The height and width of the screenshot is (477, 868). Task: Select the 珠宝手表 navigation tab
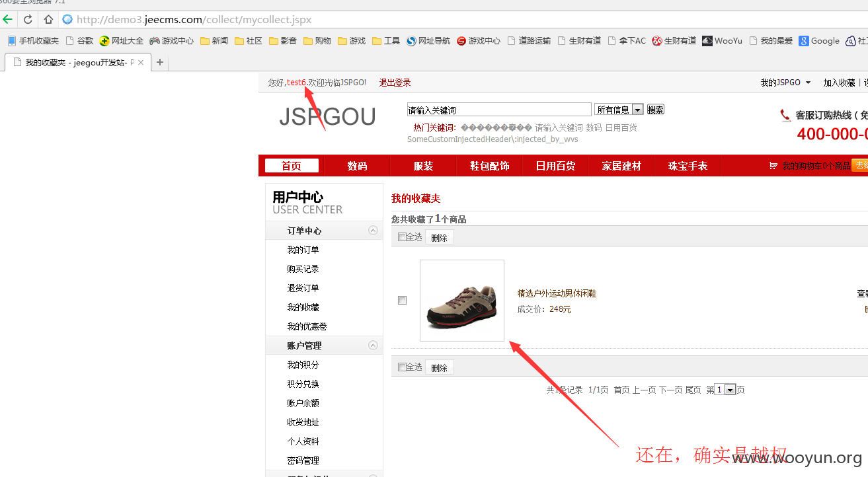(x=688, y=166)
